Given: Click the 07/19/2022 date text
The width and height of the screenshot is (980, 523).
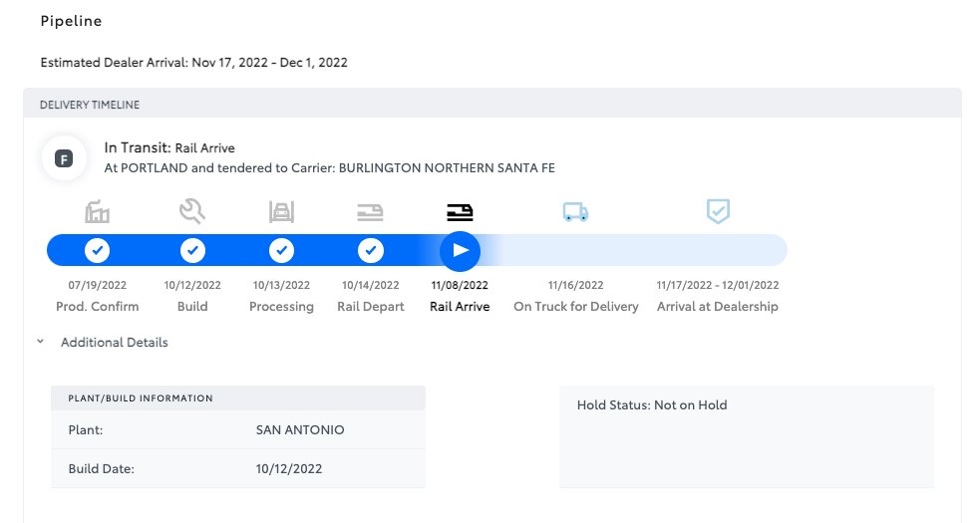Looking at the screenshot, I should (97, 285).
